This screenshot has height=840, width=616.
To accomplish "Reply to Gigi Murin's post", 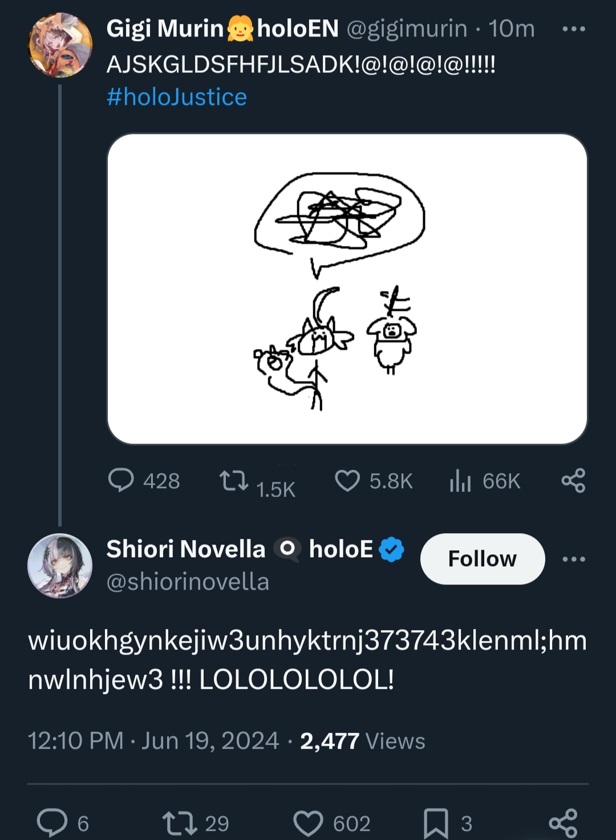I will (x=121, y=480).
